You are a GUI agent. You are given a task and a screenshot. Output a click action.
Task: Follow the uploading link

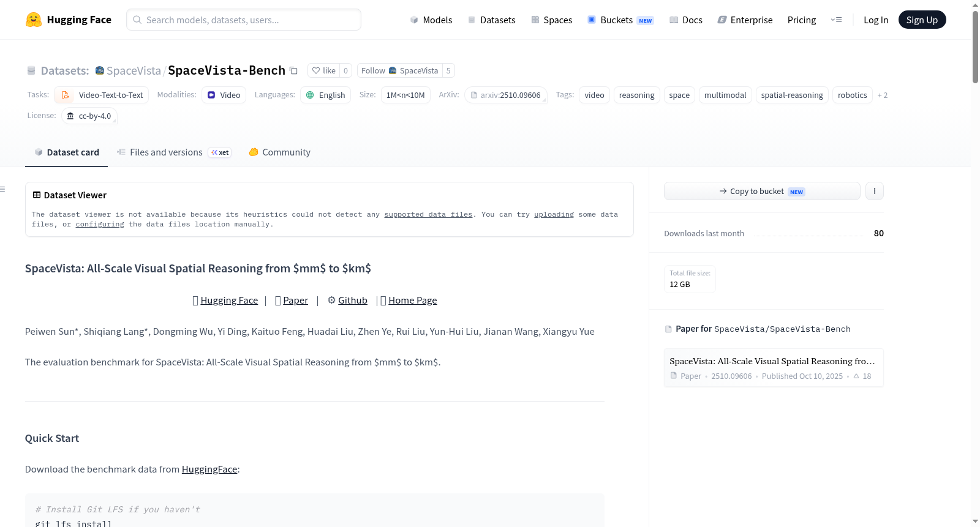click(554, 214)
